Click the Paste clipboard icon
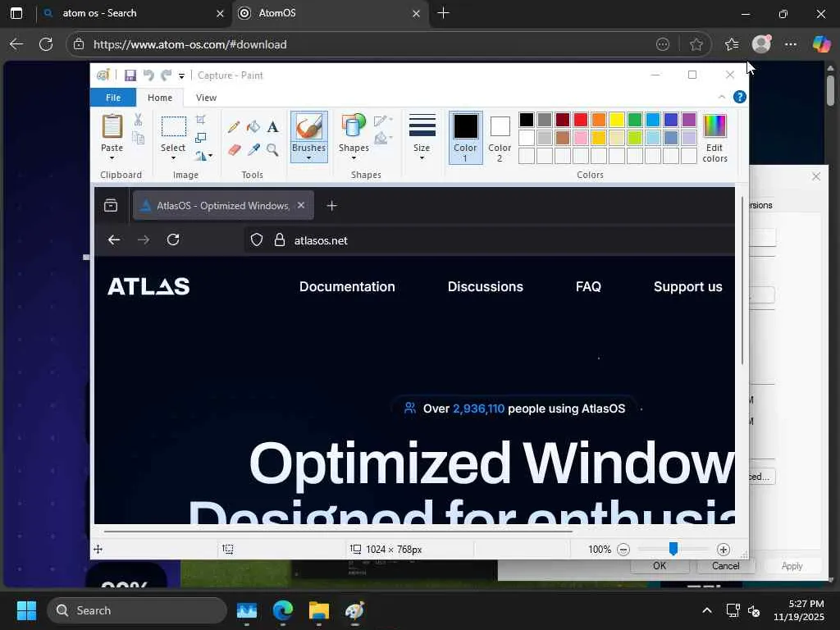The width and height of the screenshot is (840, 630). coord(112,127)
